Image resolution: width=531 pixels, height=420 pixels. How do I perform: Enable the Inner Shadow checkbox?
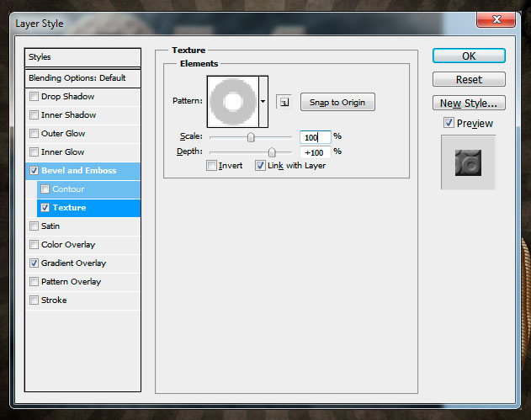click(35, 115)
